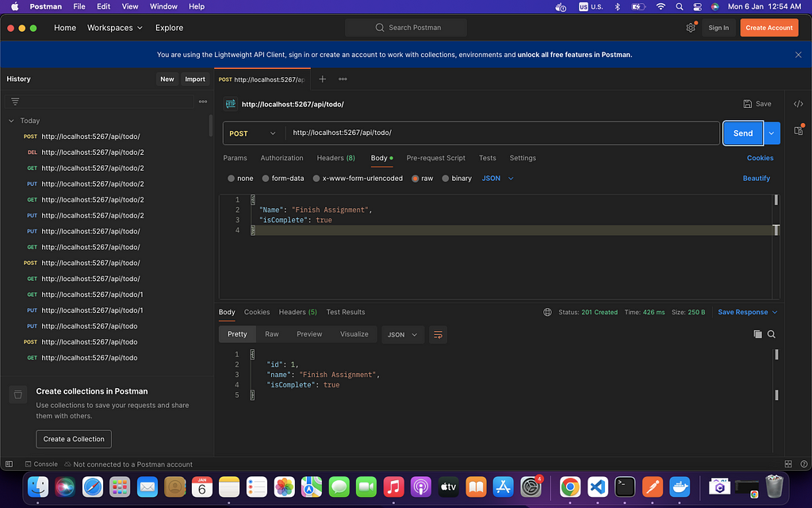Open the response Test Results tab
The width and height of the screenshot is (812, 508).
[x=346, y=312]
